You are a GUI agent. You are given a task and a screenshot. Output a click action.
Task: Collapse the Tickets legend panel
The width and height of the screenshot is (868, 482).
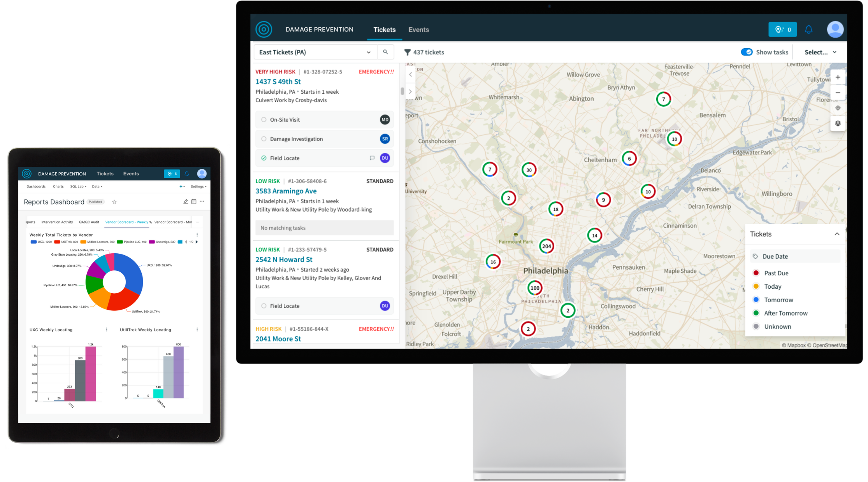point(836,234)
